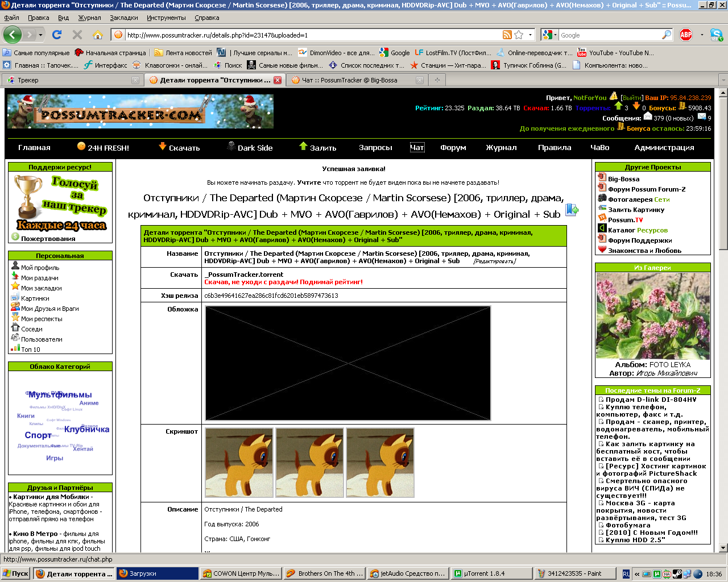The width and height of the screenshot is (728, 582).
Task: Click the green upload arrow next to Торренты
Action: click(618, 106)
